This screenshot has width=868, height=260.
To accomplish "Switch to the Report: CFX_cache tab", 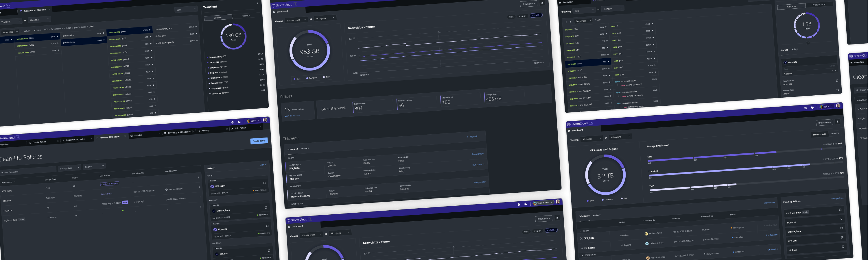I will (x=75, y=140).
